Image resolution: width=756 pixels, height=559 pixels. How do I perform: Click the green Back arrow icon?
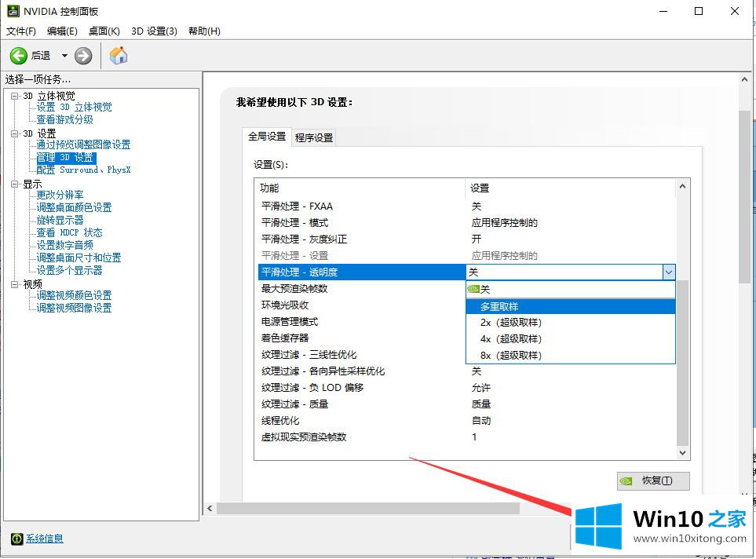tap(18, 56)
